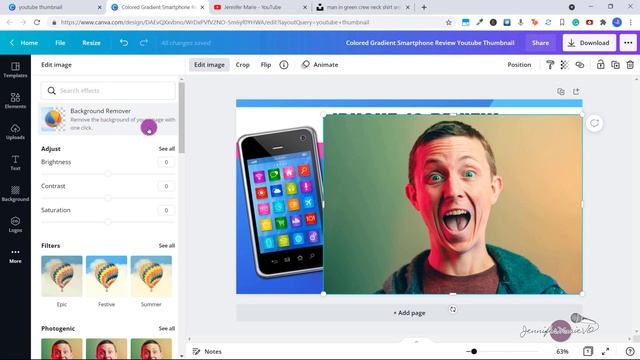Click the browser reload icon
The height and width of the screenshot is (360, 640).
[x=37, y=22]
